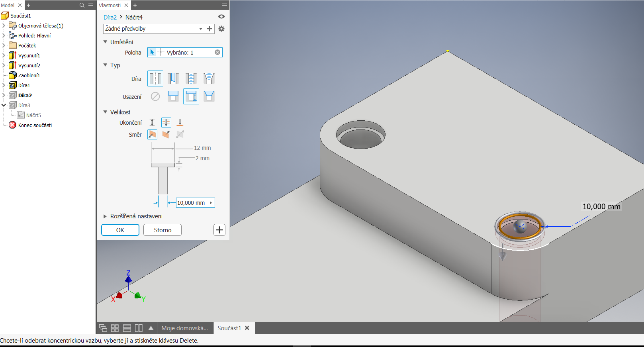Viewport: 644px width, 347px height.
Task: Select Konec součásti marker
Action: click(x=35, y=125)
